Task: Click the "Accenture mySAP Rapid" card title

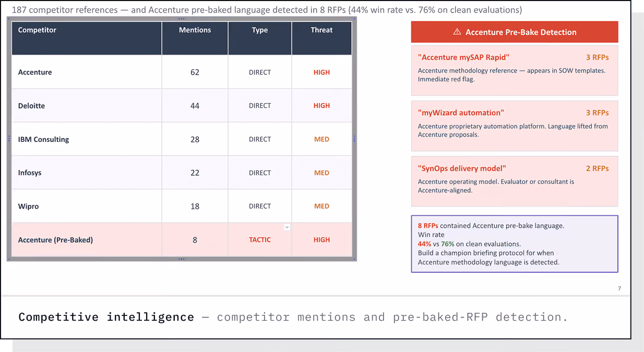Action: [463, 57]
